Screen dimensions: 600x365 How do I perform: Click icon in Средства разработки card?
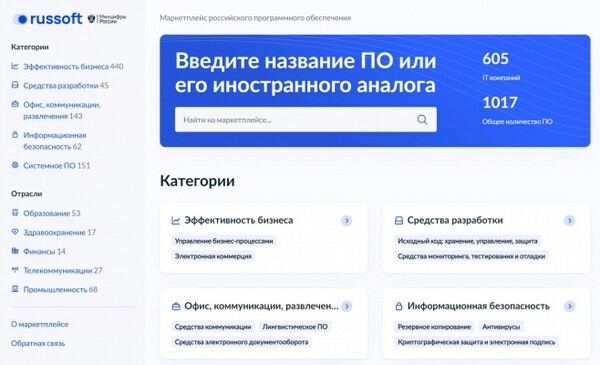click(399, 221)
